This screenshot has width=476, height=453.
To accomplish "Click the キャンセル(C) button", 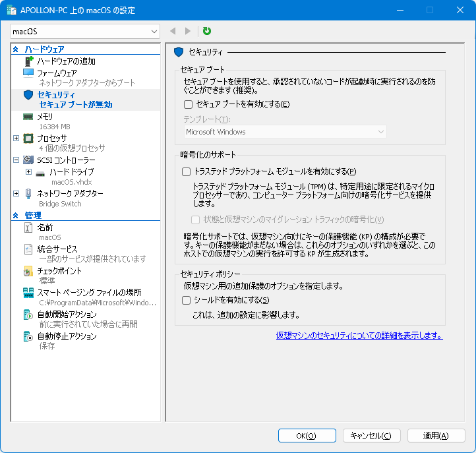I will point(372,436).
